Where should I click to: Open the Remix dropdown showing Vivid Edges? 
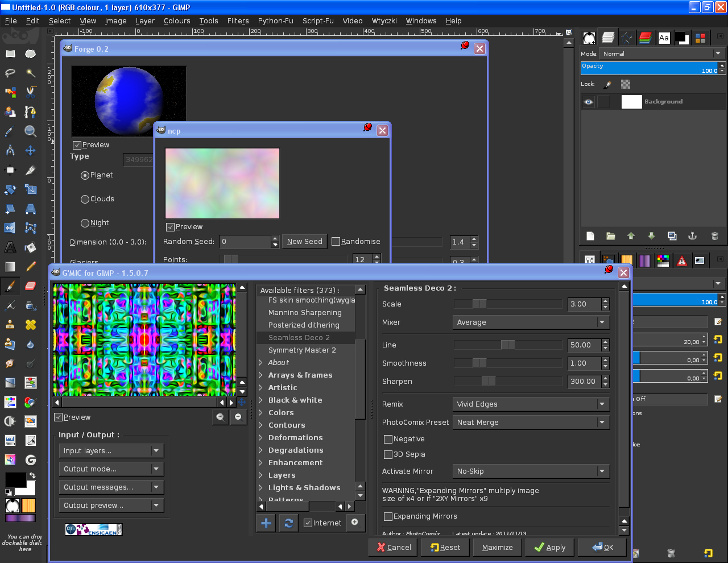[x=531, y=404]
